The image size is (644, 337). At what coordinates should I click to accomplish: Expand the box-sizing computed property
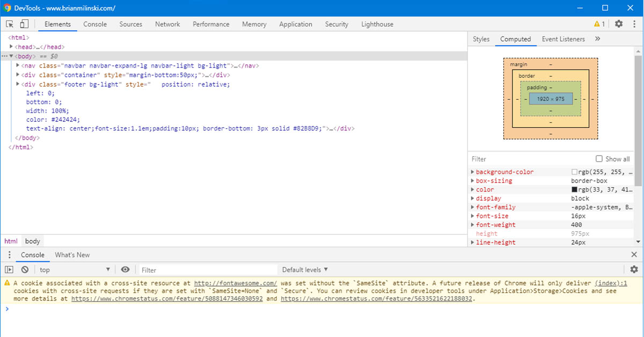point(472,181)
